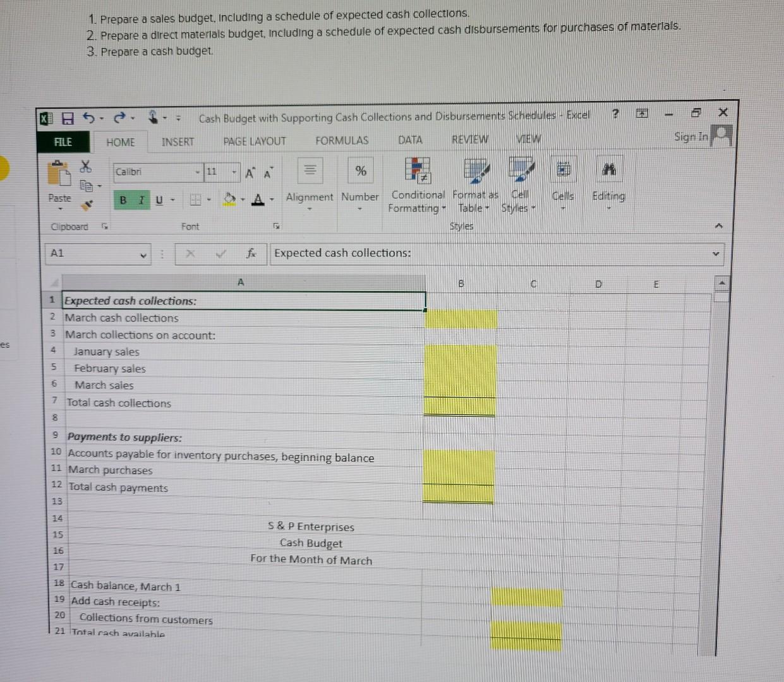Click the Sign In link
Screen dimensions: 784x682
click(x=690, y=137)
